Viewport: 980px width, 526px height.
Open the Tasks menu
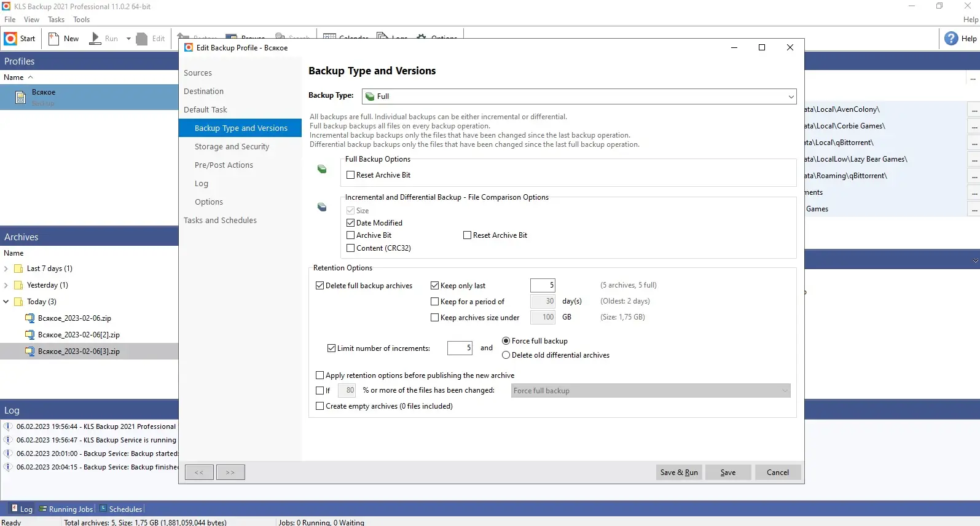pyautogui.click(x=56, y=20)
